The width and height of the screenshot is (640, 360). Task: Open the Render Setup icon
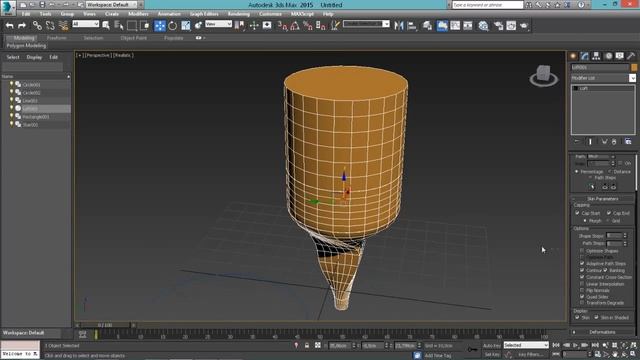[498, 26]
